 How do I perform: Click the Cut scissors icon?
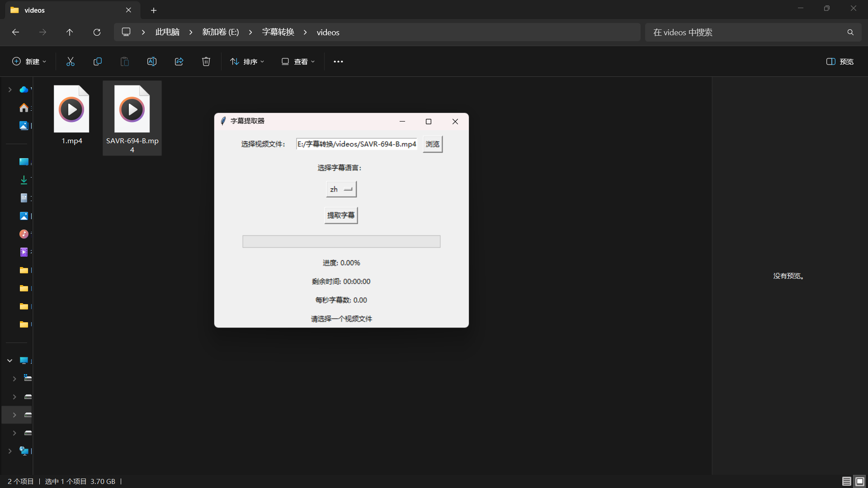pyautogui.click(x=71, y=61)
